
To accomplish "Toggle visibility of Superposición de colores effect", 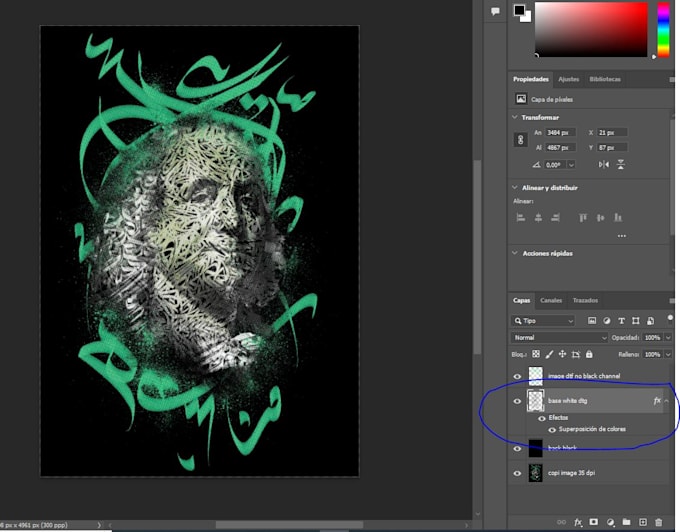I will point(552,430).
